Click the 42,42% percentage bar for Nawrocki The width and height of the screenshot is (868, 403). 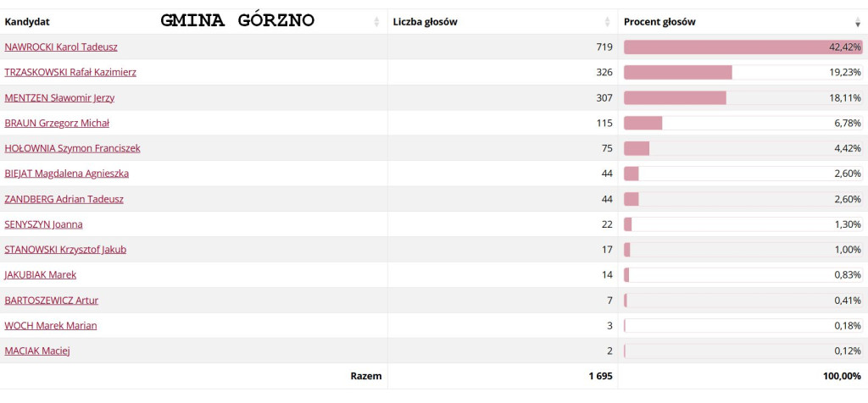[743, 47]
